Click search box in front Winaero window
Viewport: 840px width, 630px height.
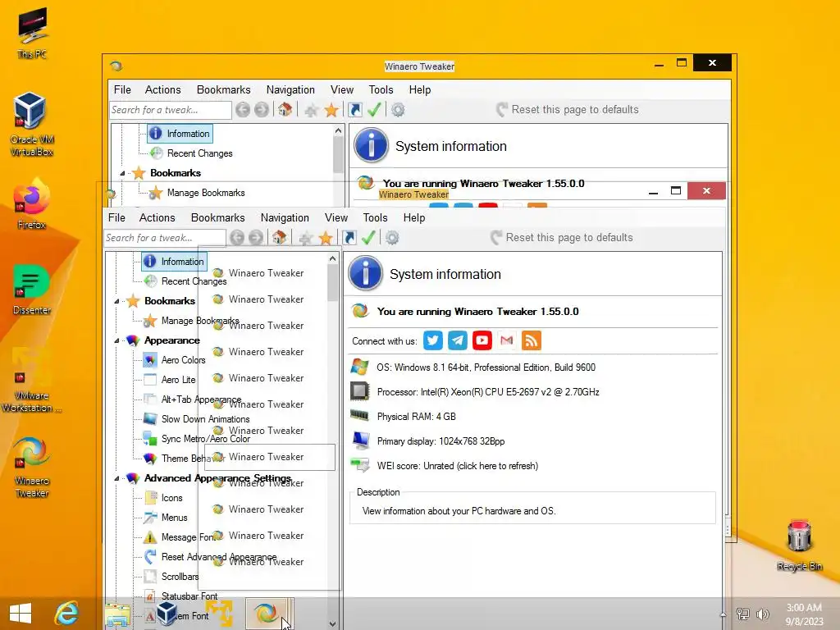click(x=164, y=238)
